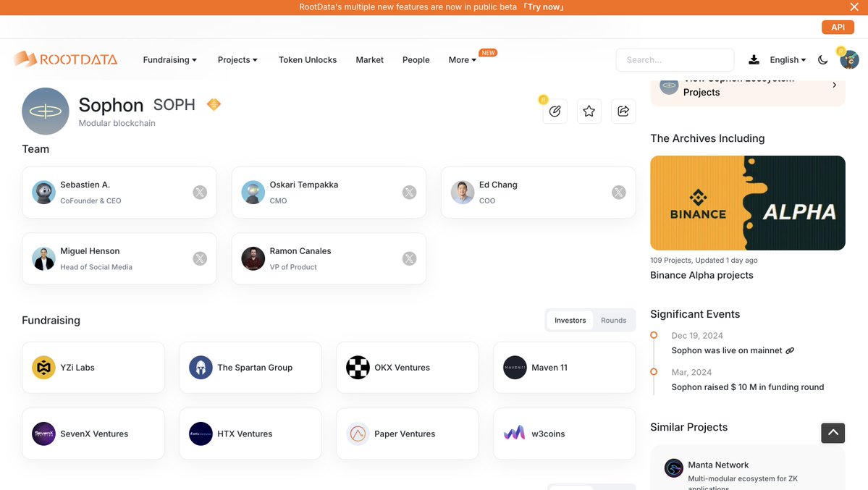Open Ed Chang profile name
Screen dimensions: 868x490
[498, 185]
